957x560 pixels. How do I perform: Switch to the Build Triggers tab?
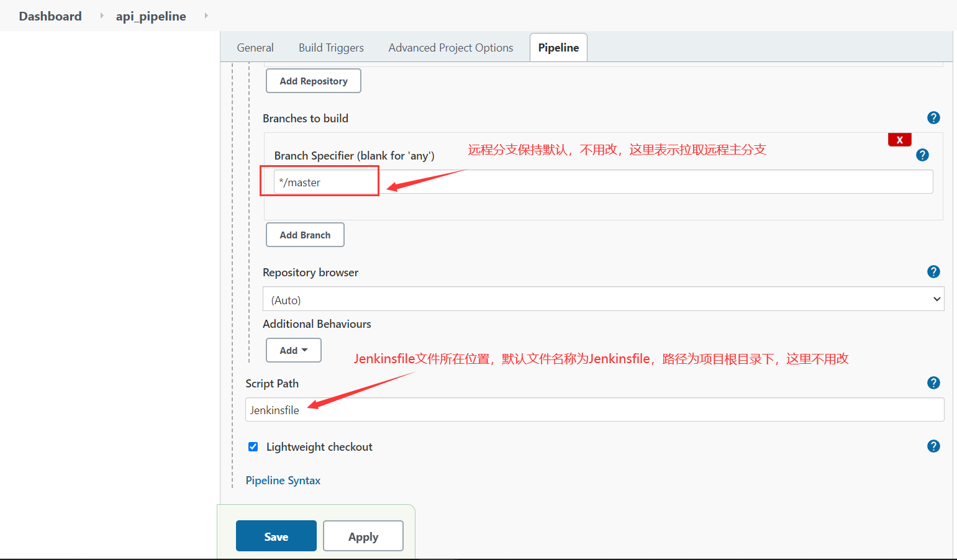click(x=331, y=48)
